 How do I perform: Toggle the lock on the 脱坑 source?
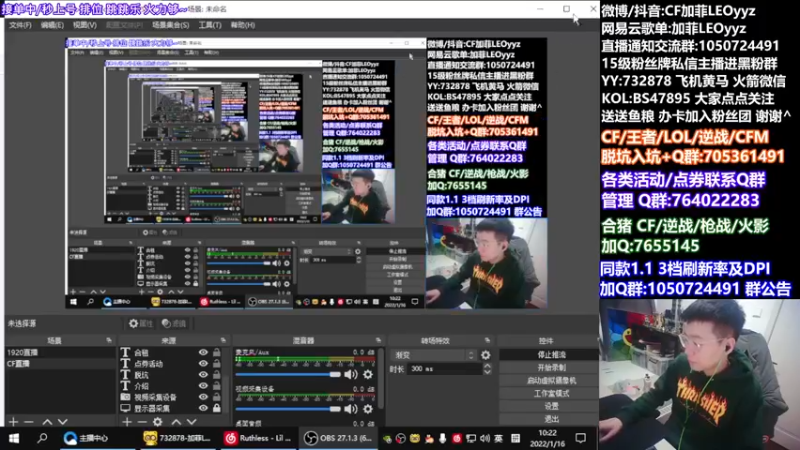[217, 375]
